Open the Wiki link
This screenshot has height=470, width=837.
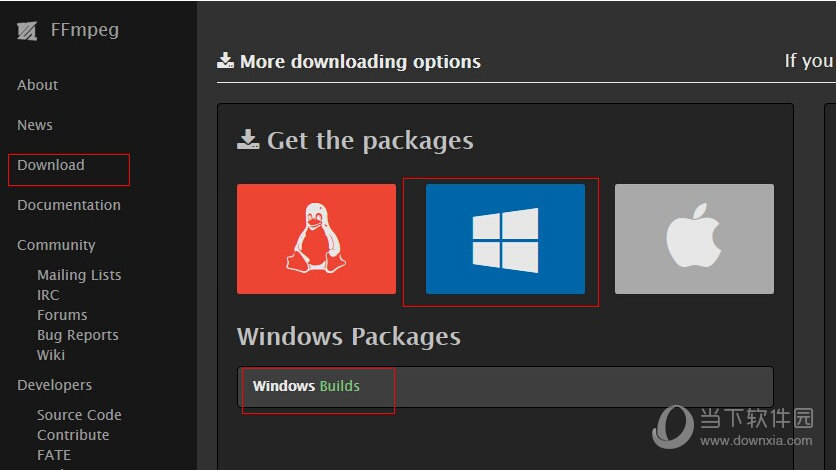click(x=51, y=355)
